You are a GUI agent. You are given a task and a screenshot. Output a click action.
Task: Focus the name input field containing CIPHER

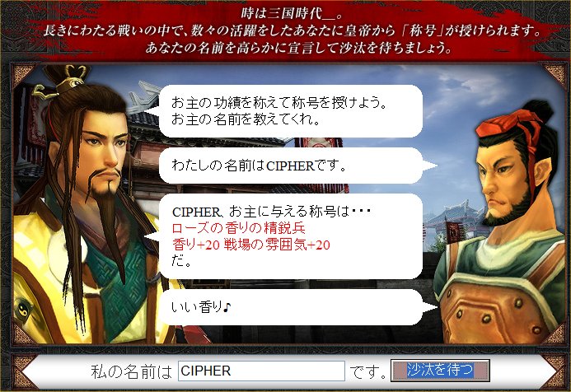(261, 371)
